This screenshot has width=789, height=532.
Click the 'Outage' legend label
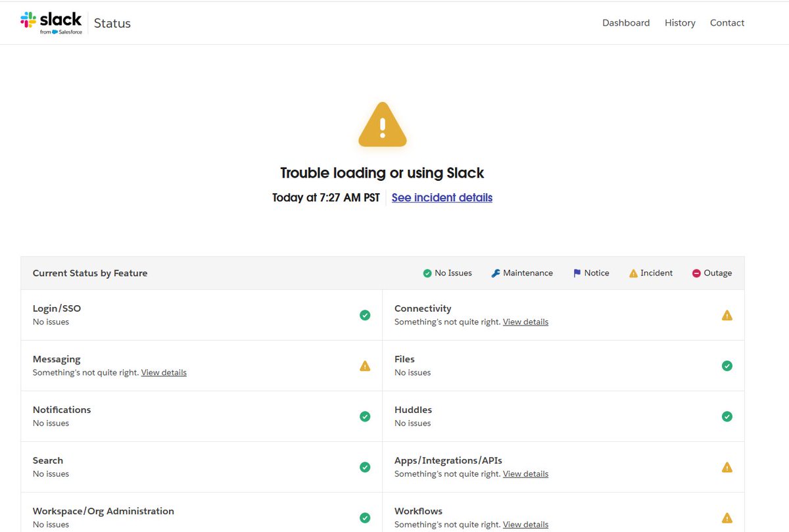[717, 273]
